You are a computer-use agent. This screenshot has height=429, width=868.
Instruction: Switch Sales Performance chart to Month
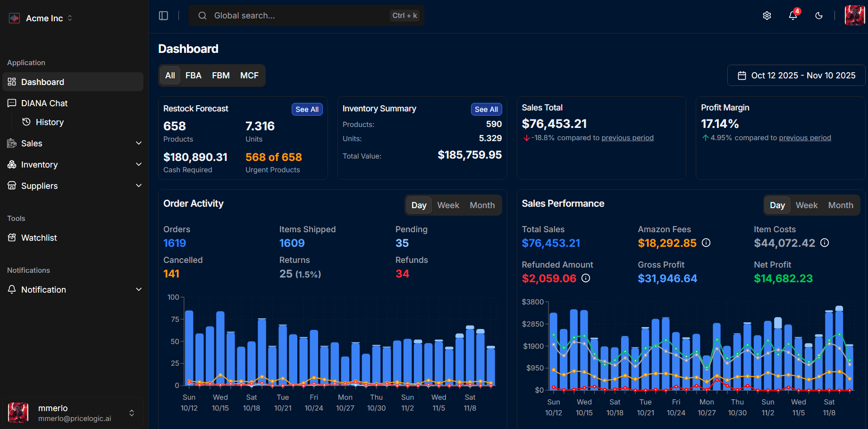pos(841,205)
